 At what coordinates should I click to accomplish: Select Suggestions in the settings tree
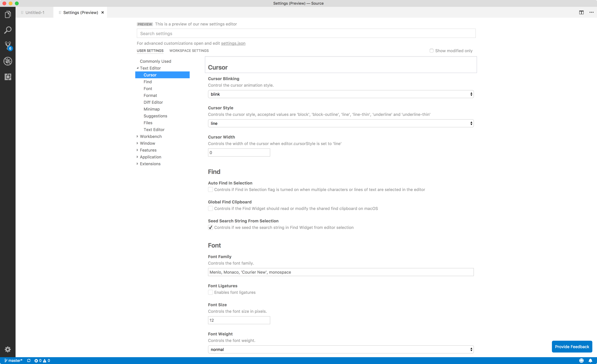(x=155, y=116)
